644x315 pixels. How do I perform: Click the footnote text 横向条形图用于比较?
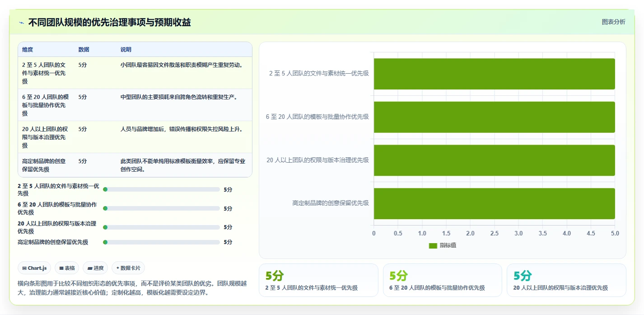(x=133, y=288)
